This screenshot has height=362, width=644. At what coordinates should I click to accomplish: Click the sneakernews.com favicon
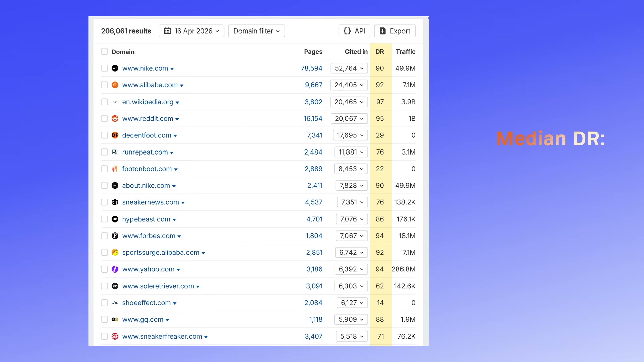tap(115, 202)
